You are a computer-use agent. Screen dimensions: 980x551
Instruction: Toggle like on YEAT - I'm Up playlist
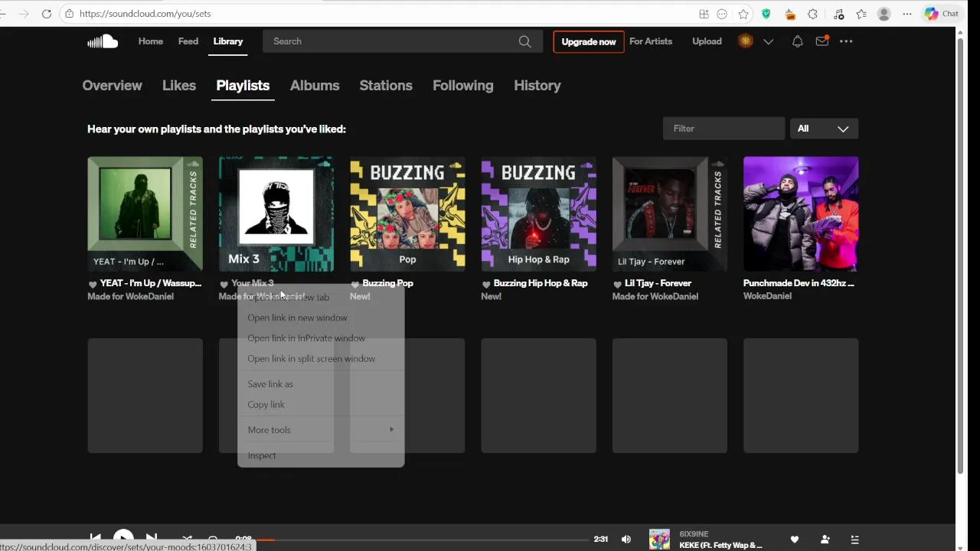(x=93, y=284)
